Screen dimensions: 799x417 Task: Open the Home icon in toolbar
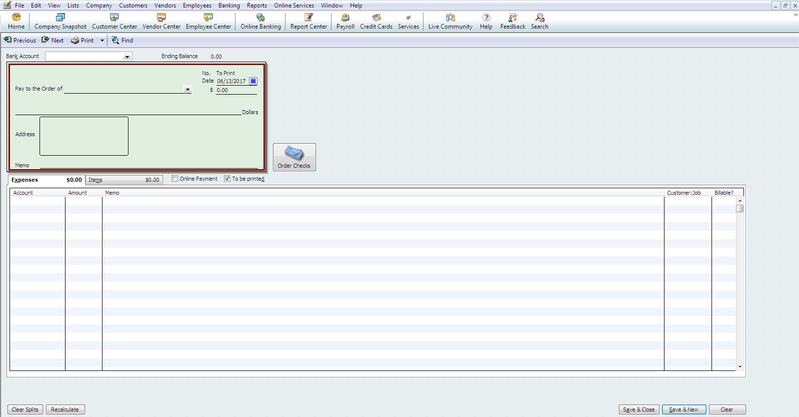click(16, 21)
